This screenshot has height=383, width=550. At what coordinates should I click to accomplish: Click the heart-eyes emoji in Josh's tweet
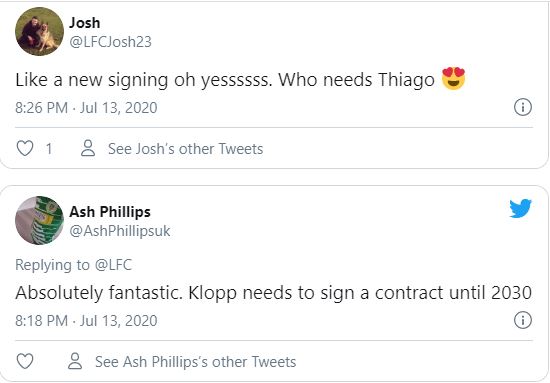point(453,78)
